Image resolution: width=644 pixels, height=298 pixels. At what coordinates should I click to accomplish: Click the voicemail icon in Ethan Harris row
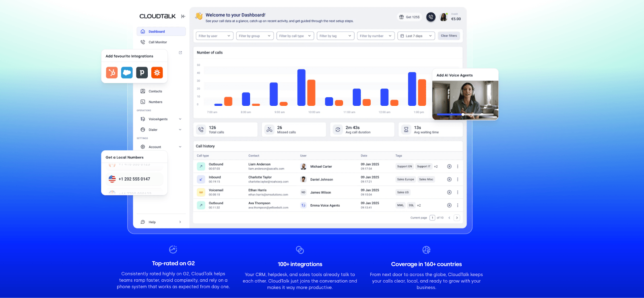tap(201, 192)
